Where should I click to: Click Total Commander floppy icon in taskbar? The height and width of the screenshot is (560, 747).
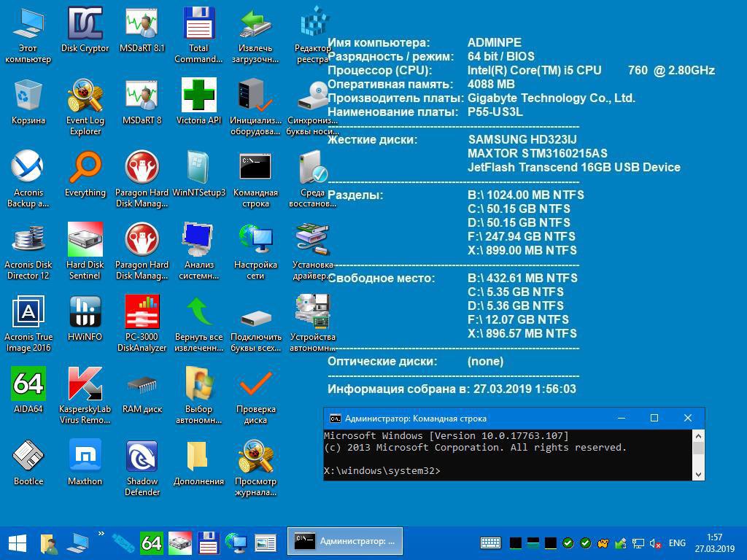(x=208, y=542)
